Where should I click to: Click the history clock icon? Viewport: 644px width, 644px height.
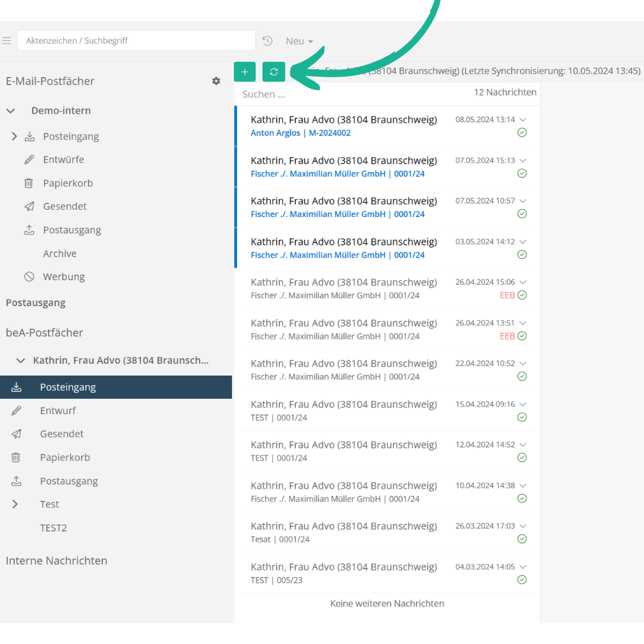point(268,41)
